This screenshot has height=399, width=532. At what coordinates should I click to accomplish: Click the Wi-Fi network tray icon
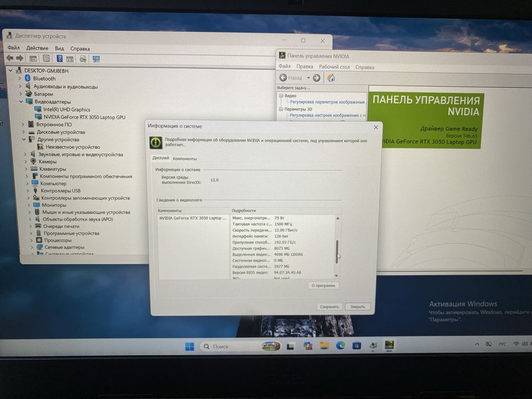tap(516, 344)
